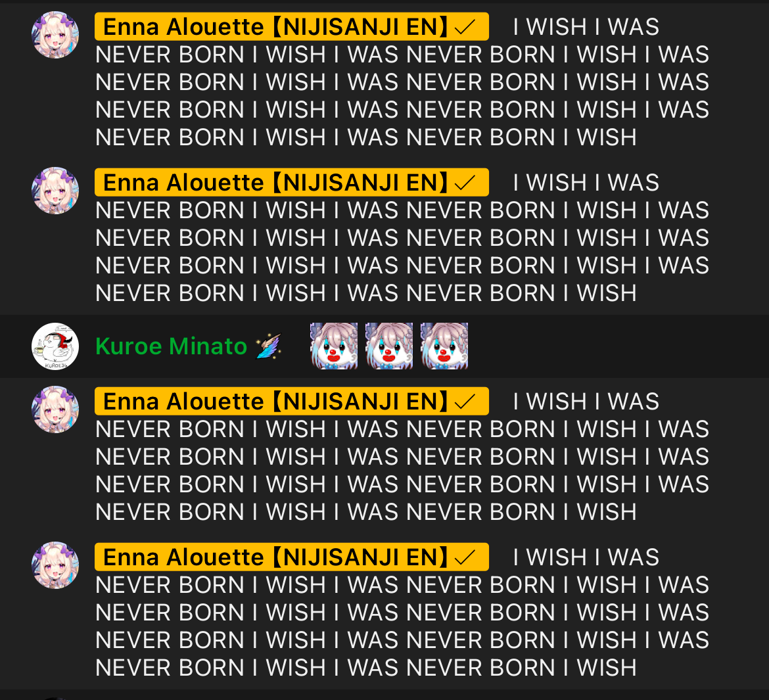This screenshot has height=700, width=769.
Task: Click verified checkmark in third Enna badge
Action: (465, 402)
